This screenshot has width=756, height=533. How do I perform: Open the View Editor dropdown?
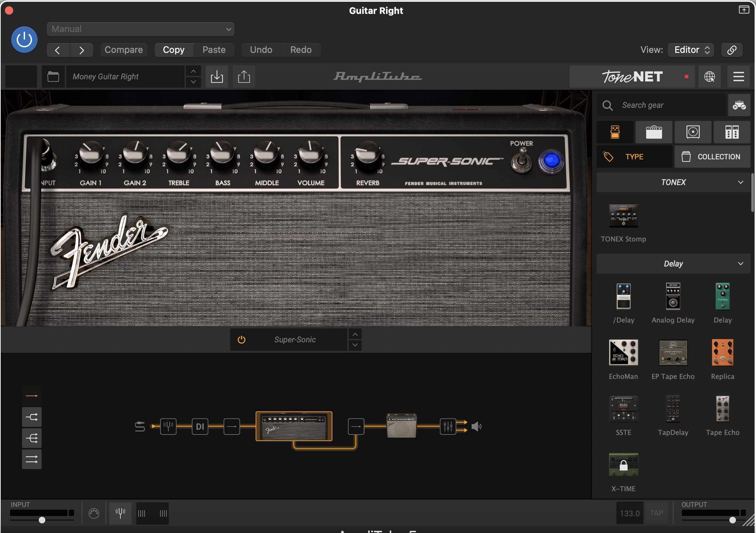(x=691, y=50)
